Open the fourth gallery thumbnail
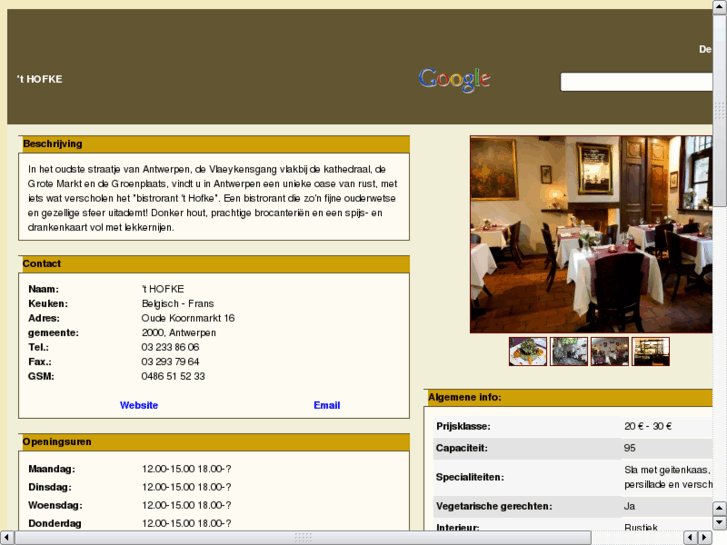727x545 pixels. [651, 352]
